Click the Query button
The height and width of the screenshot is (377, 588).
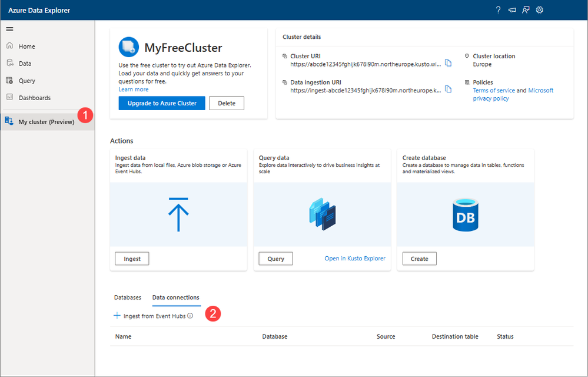275,259
